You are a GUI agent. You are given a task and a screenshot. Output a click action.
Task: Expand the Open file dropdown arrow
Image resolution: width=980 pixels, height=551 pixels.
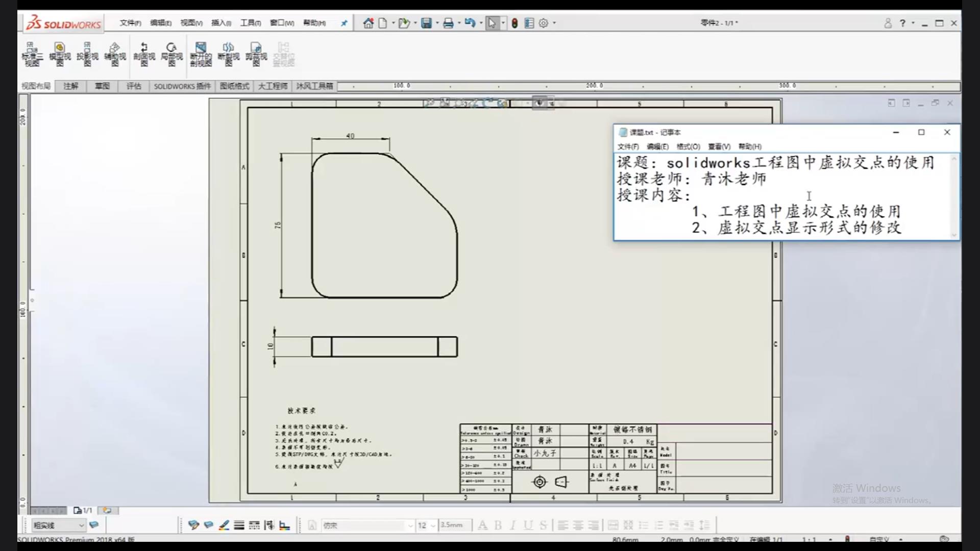[415, 23]
